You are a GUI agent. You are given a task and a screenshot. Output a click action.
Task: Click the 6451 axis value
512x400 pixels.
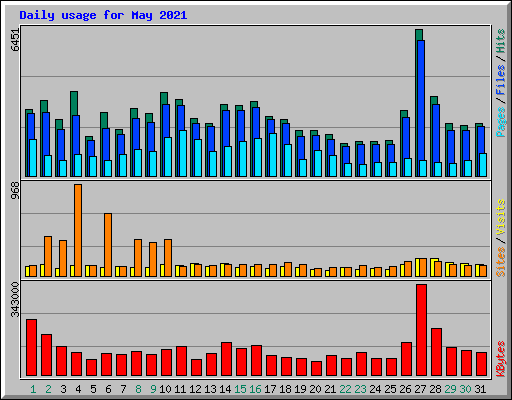pos(15,40)
